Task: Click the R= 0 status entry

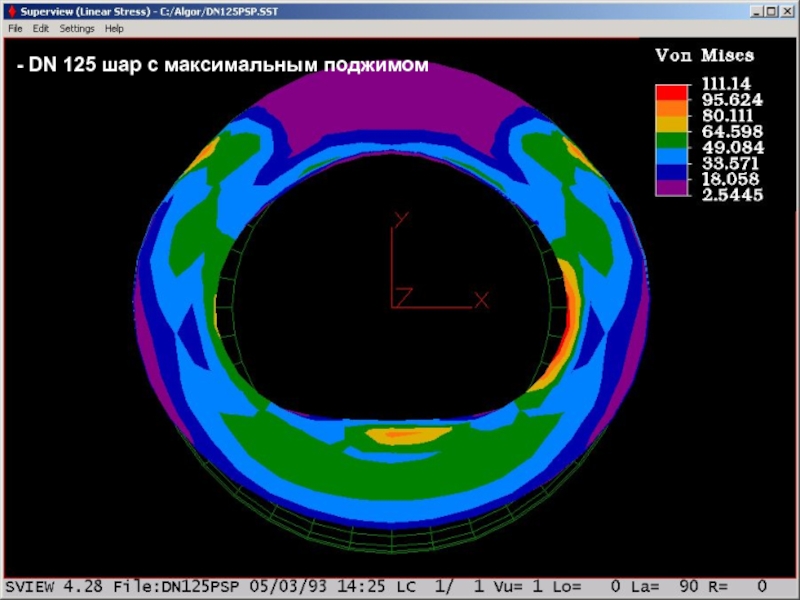Action: pyautogui.click(x=736, y=587)
